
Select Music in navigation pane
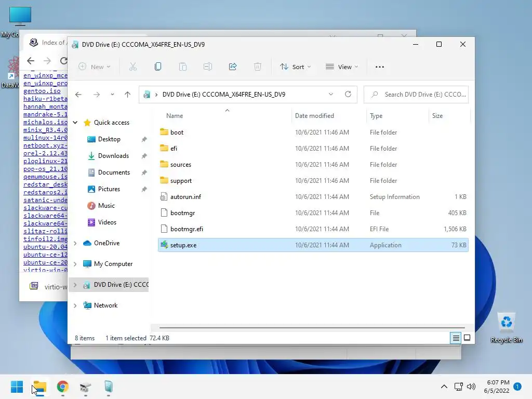107,206
